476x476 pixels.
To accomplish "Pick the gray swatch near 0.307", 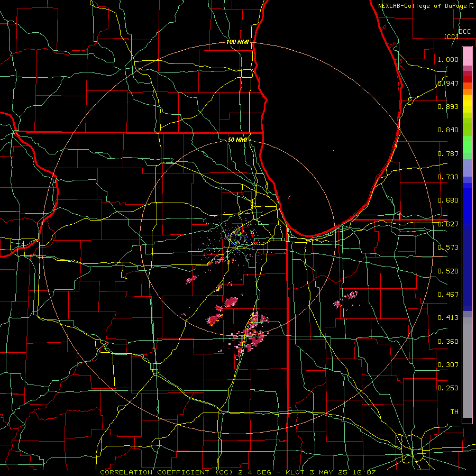I will point(467,368).
